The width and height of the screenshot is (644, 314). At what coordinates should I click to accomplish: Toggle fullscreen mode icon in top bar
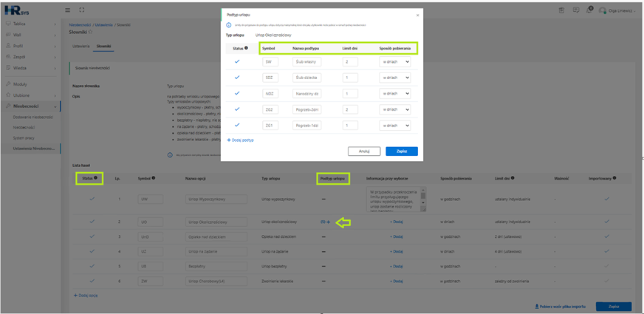click(81, 10)
